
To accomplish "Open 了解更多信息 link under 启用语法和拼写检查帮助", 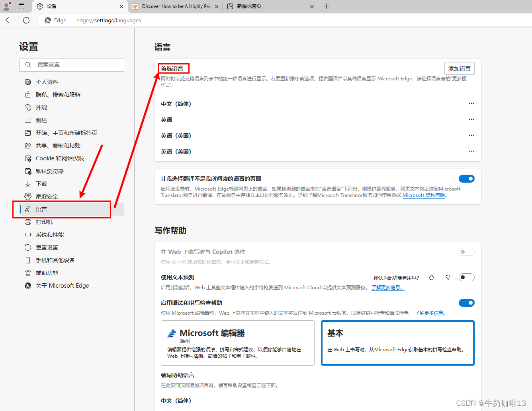I will [431, 313].
